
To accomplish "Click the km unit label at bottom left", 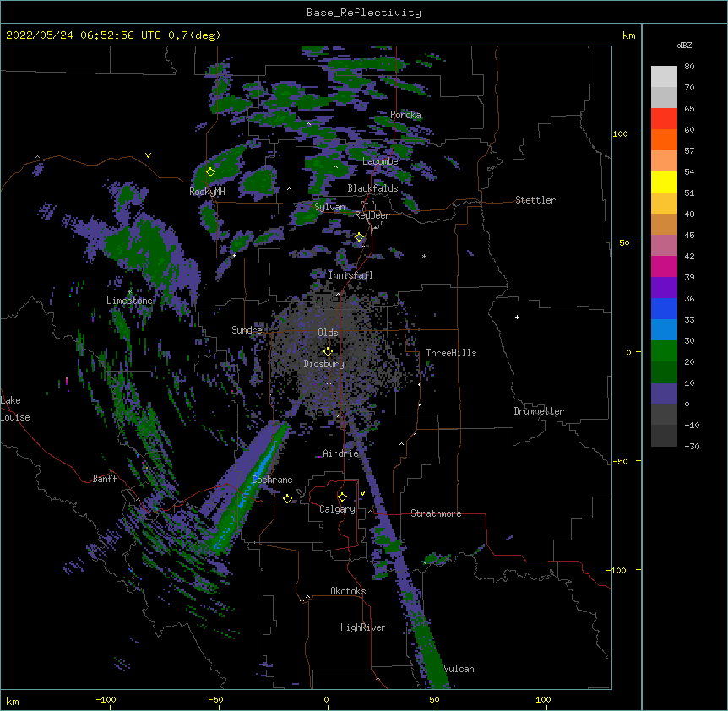I will pos(13,701).
